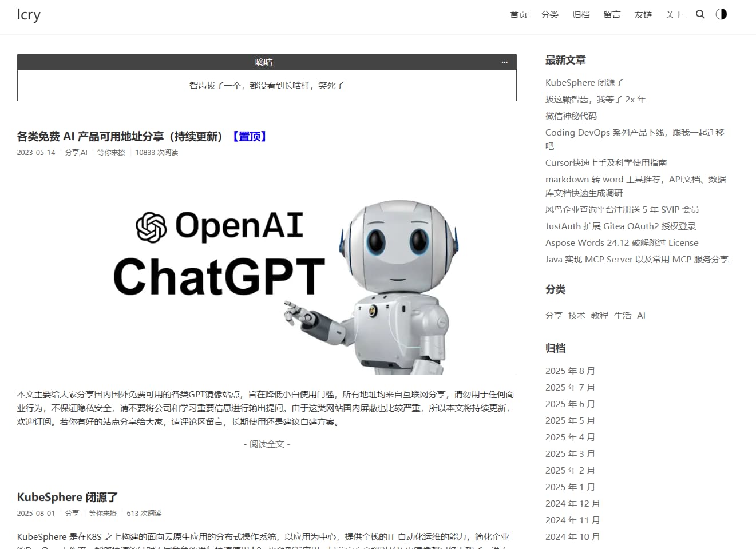This screenshot has width=756, height=549.
Task: Open the 2024 年 12 月 archive
Action: point(572,504)
